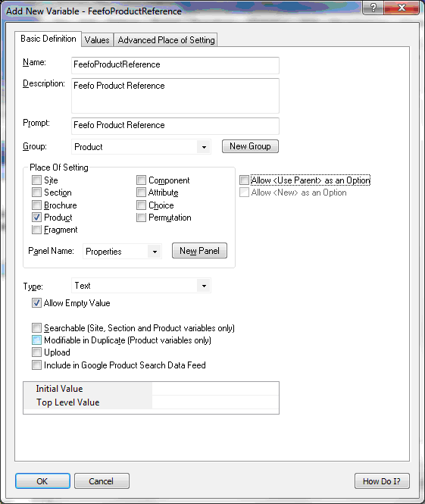Screen dimensions: 425x504
Task: Click the New Panel button
Action: pyautogui.click(x=199, y=251)
